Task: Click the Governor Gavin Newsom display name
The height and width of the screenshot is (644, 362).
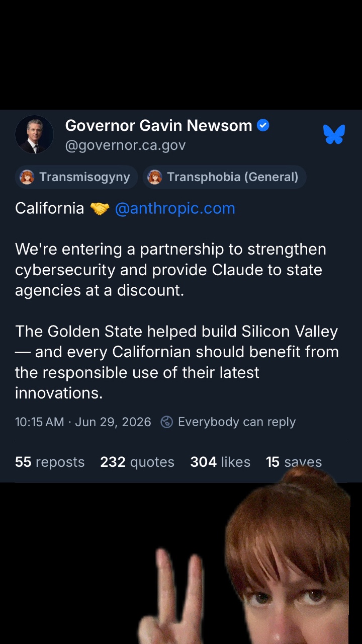Action: tap(159, 125)
